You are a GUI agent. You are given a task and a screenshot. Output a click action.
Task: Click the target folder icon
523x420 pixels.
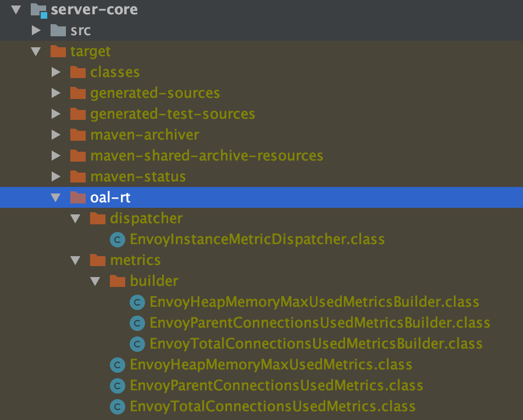pos(58,52)
